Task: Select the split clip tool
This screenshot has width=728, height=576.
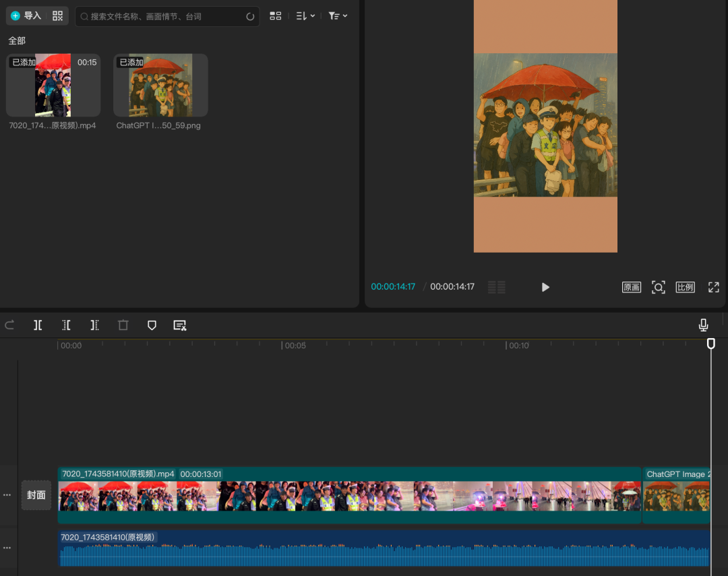Action: pos(38,325)
